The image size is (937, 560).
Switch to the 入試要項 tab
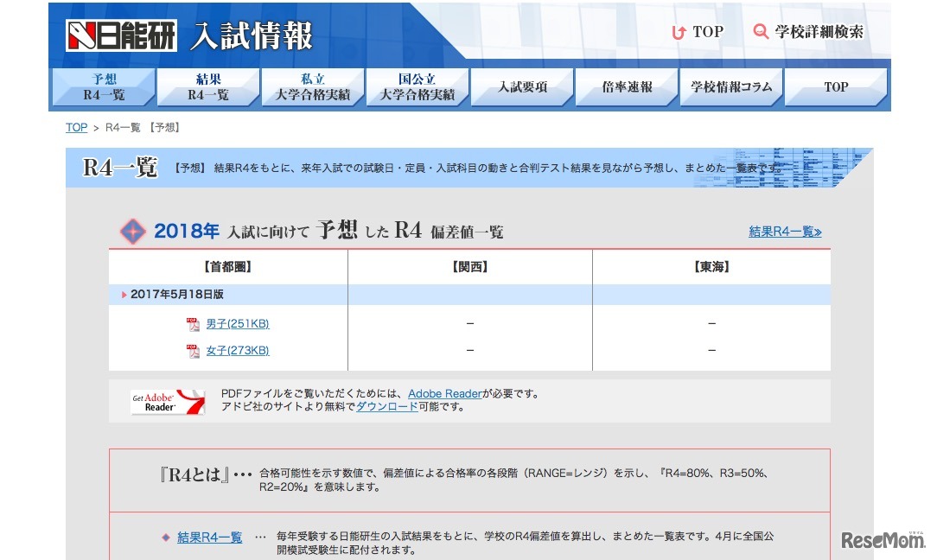coord(521,86)
